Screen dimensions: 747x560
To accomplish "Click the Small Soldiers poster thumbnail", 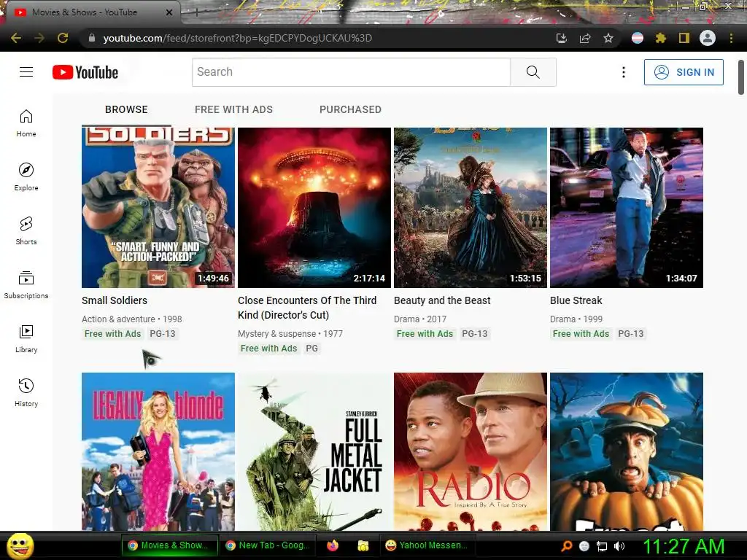I will click(158, 208).
